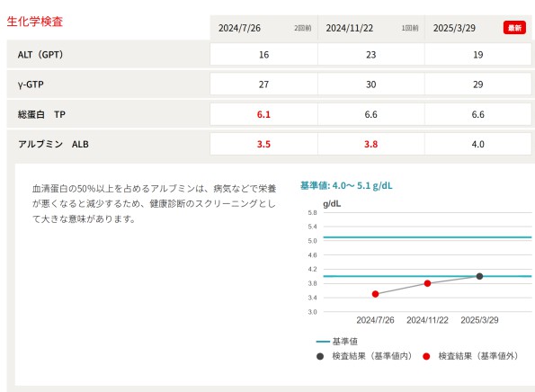
Task: Click the chart x-axis label 2024/11/22
Action: click(x=427, y=320)
